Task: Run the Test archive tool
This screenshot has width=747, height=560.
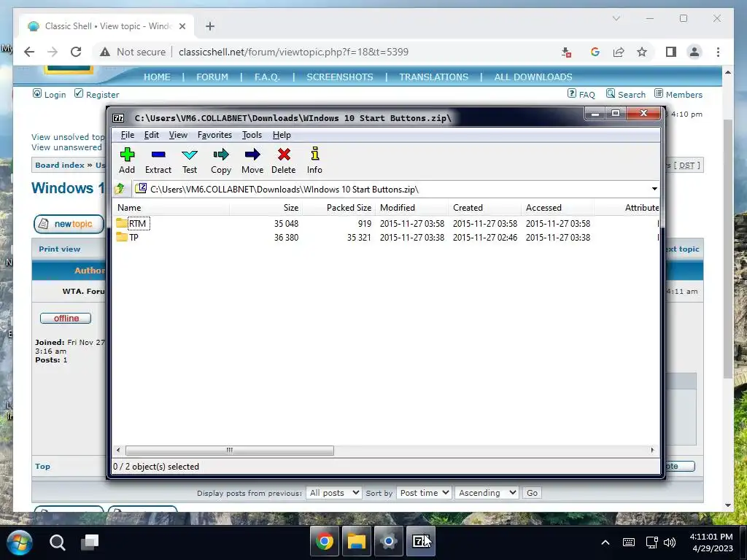Action: point(190,160)
